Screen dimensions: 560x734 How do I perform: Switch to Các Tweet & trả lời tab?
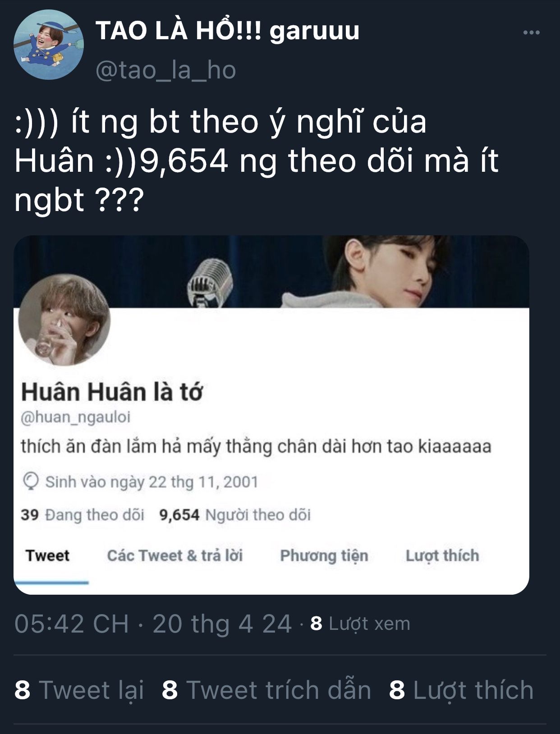pyautogui.click(x=175, y=555)
